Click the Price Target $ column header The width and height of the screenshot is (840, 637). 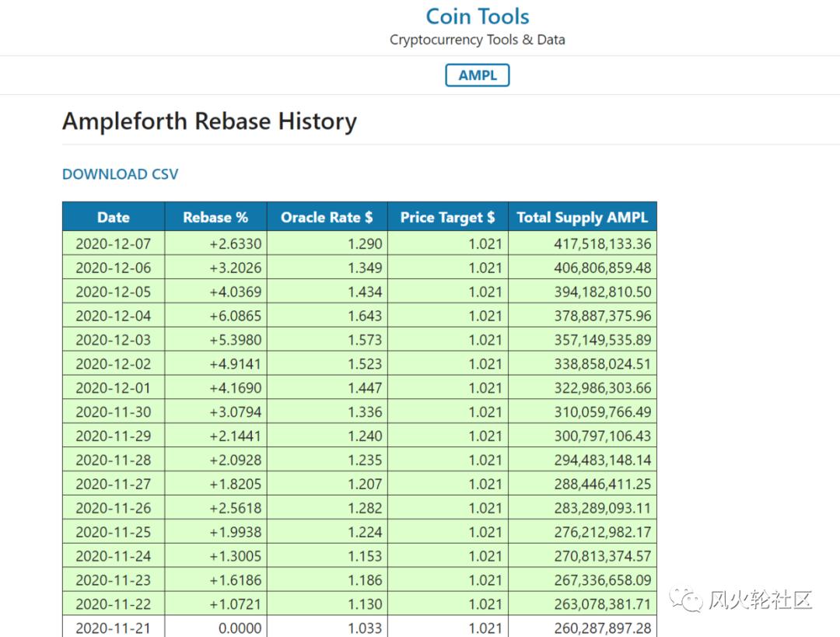point(447,217)
